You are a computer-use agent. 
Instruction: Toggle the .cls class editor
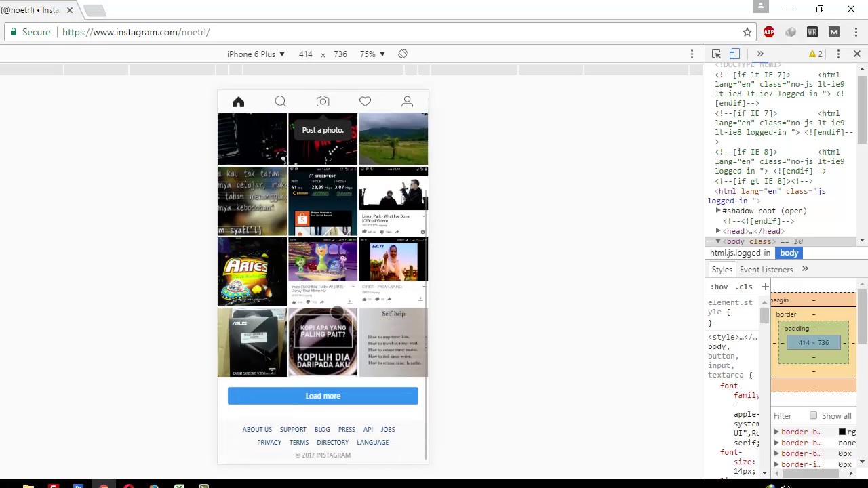(744, 287)
